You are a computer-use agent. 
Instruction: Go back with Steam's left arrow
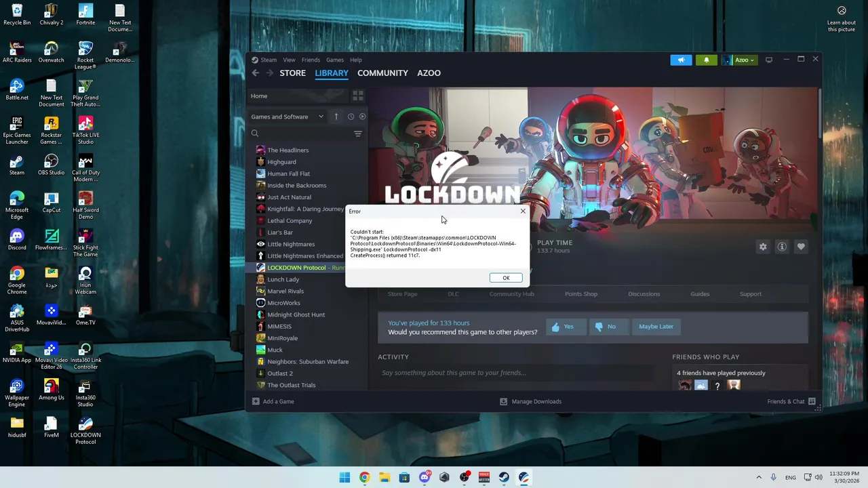[256, 73]
